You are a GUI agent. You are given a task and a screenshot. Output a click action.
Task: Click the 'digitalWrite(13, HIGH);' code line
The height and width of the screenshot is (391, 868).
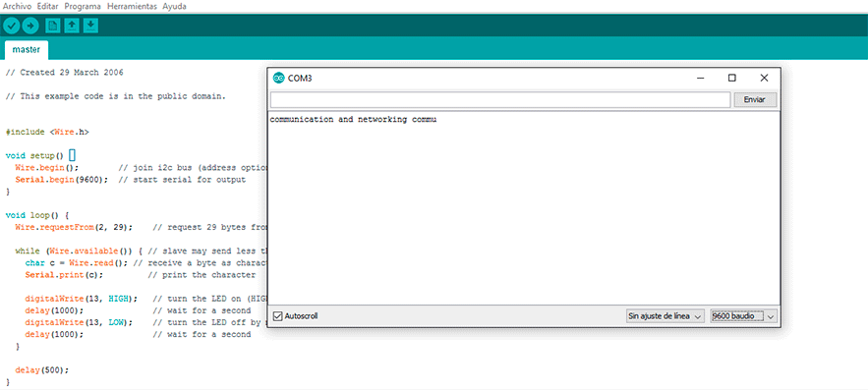(x=81, y=299)
